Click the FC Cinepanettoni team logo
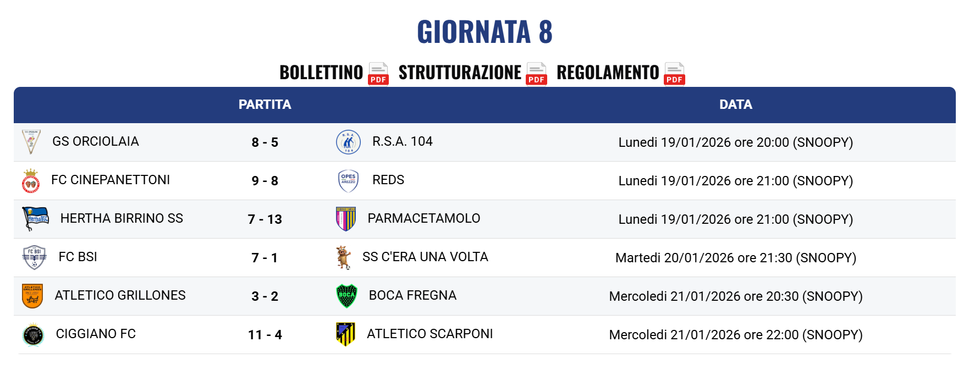The height and width of the screenshot is (375, 980). (x=31, y=181)
